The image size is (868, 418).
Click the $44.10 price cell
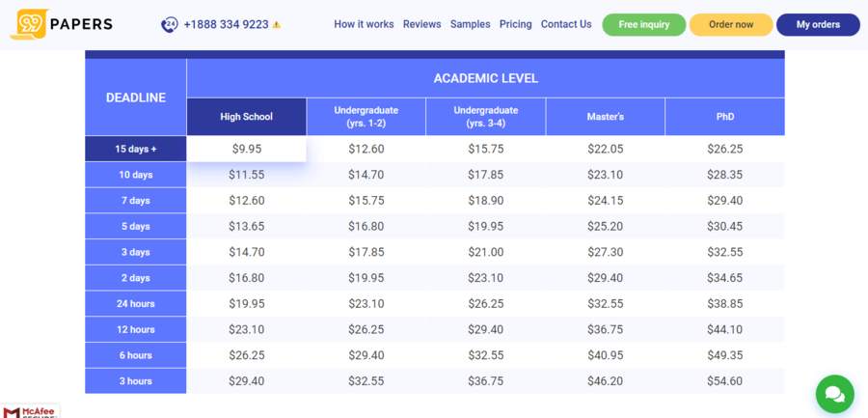tap(724, 329)
